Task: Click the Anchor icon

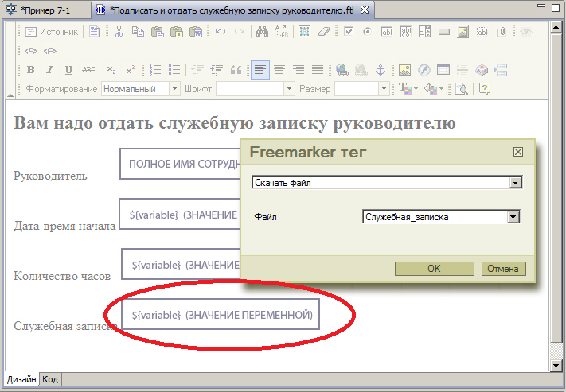Action: 380,70
